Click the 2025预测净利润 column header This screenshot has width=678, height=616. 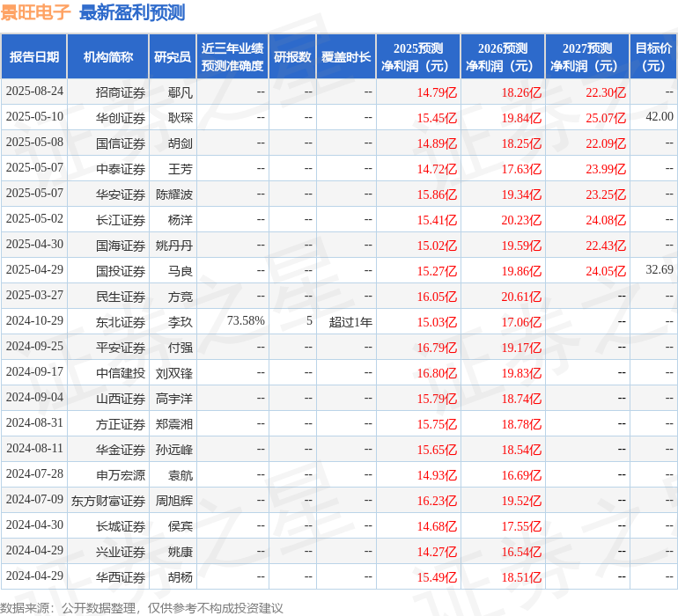tap(418, 57)
